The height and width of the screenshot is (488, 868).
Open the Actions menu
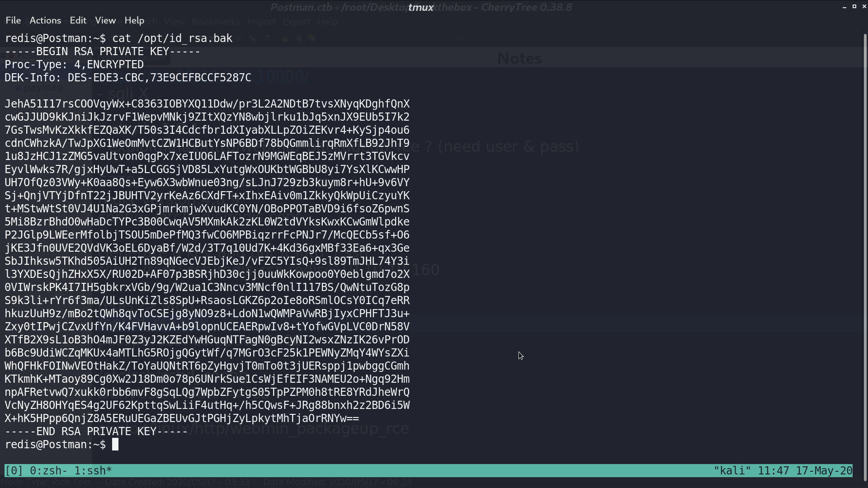45,20
